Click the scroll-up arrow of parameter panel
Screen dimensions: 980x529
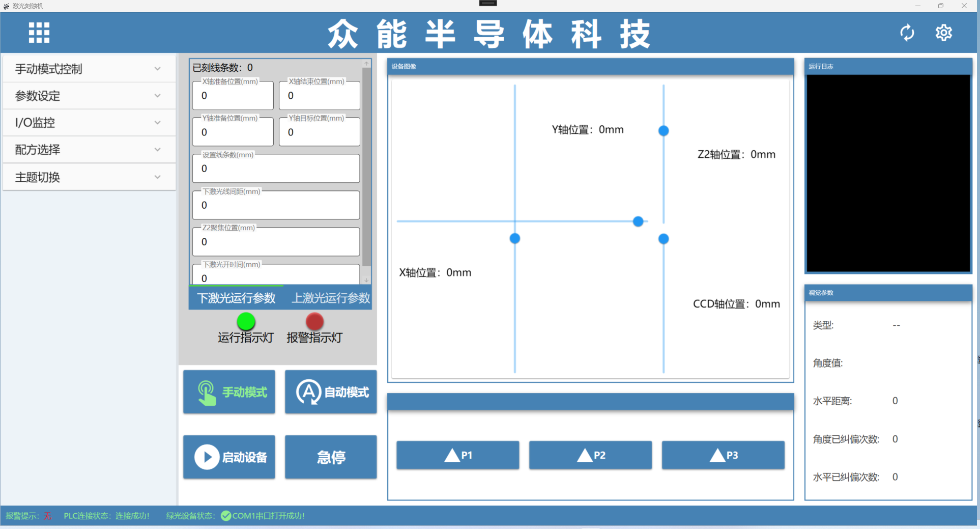[366, 64]
